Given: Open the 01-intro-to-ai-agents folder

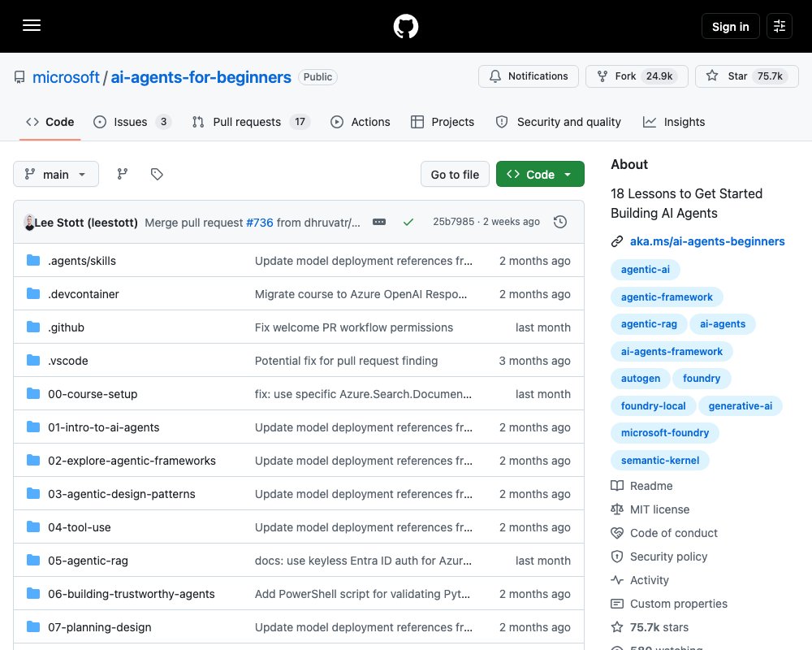Looking at the screenshot, I should click(x=104, y=427).
